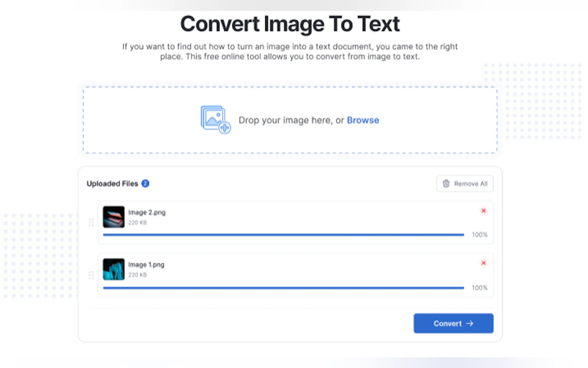Click the Image 2.png file name
The height and width of the screenshot is (368, 588).
[x=147, y=213]
